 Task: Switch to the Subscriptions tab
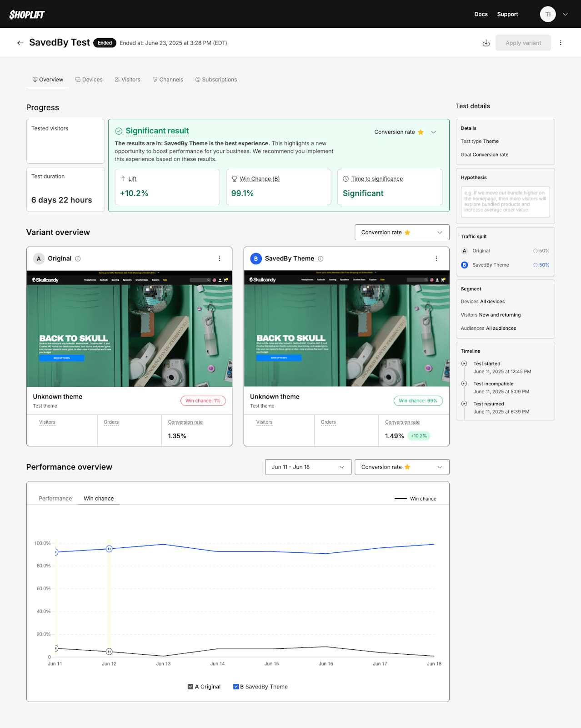(x=216, y=80)
